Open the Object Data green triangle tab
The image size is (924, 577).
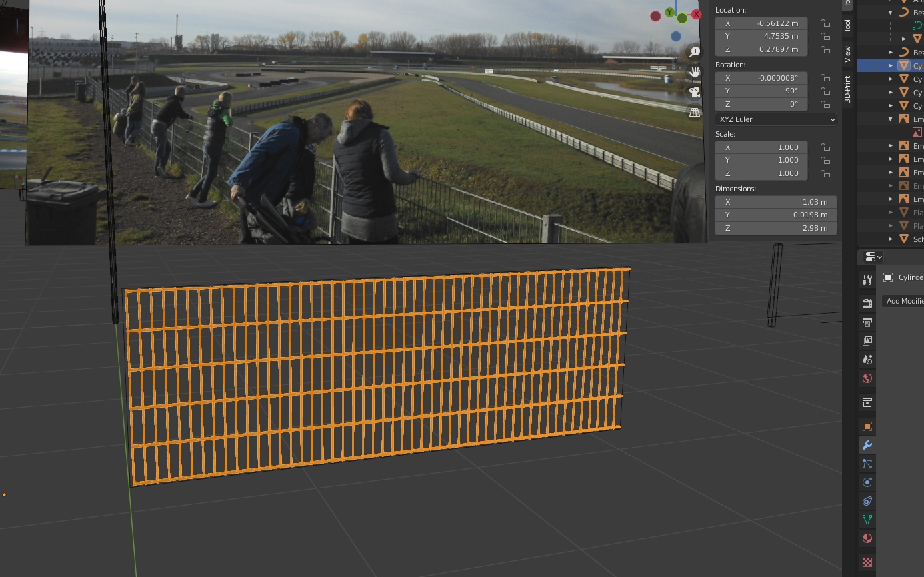(x=867, y=520)
